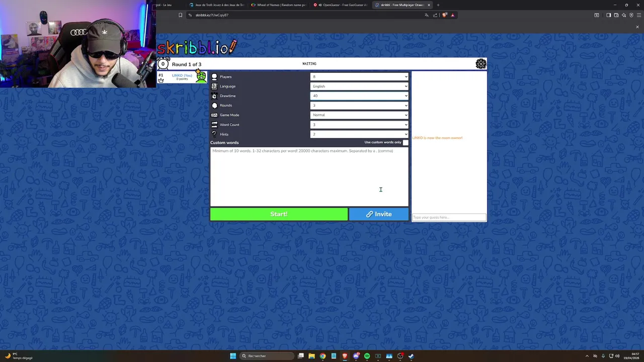Click 'Round 1 of 3' text
This screenshot has height=362, width=644.
tap(187, 64)
